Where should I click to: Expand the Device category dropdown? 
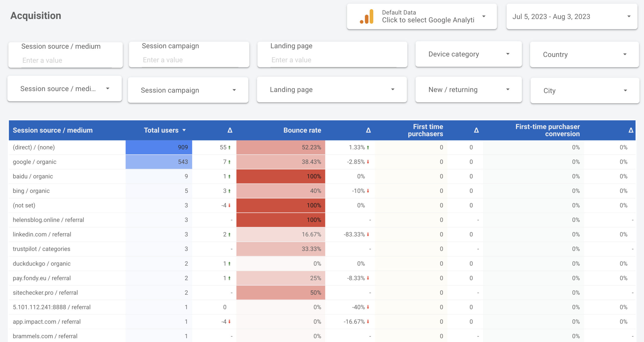[468, 54]
